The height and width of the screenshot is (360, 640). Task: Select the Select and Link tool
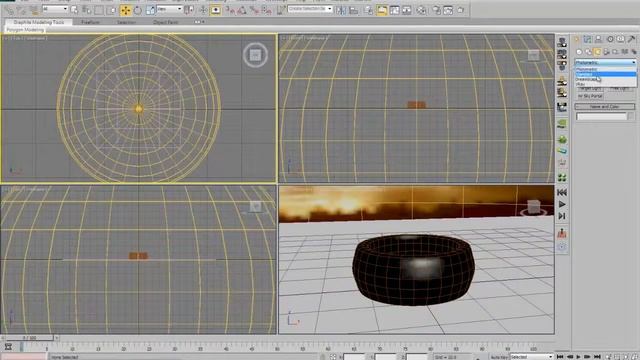(9, 10)
